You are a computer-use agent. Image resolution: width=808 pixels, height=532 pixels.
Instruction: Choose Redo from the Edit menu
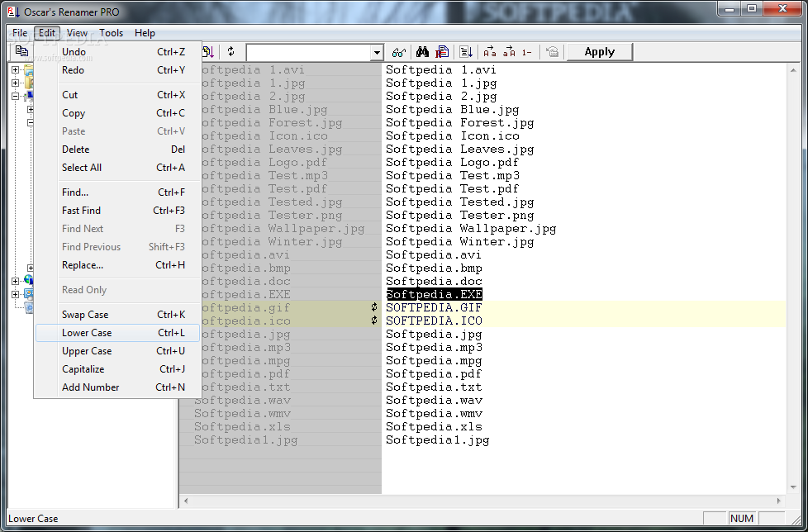click(117, 70)
